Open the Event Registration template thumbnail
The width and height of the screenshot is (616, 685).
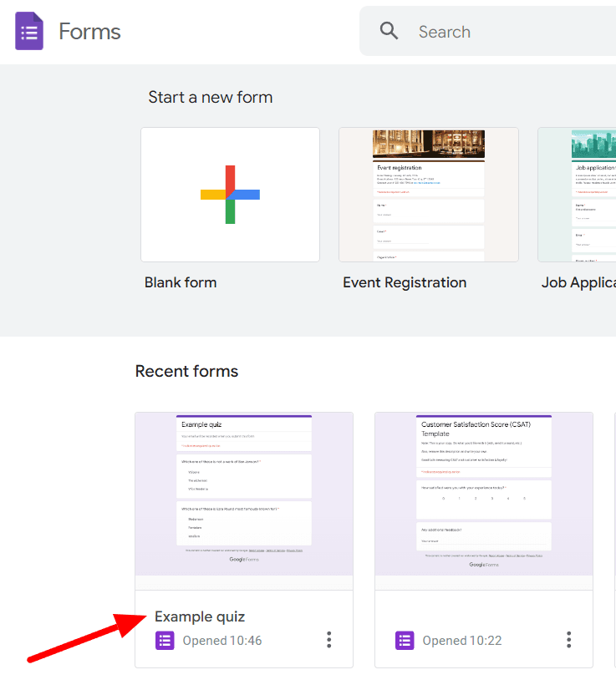[x=429, y=195]
